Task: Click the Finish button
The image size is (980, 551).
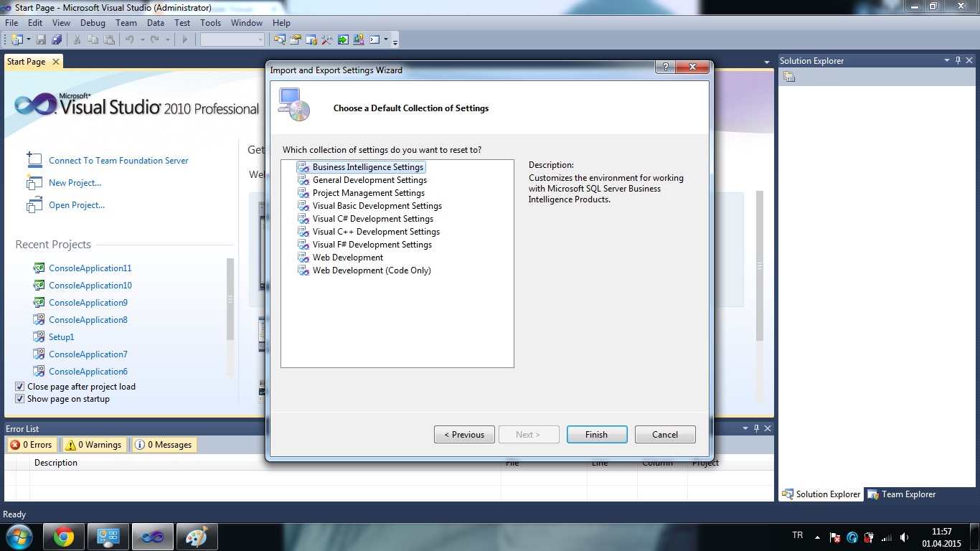Action: click(x=596, y=435)
